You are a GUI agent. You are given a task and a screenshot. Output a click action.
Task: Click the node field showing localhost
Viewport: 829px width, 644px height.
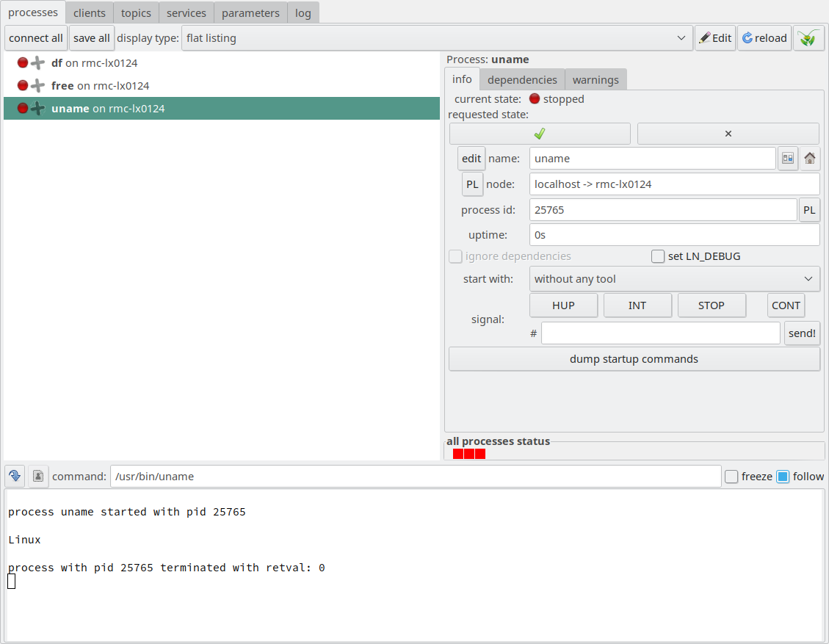pyautogui.click(x=675, y=184)
